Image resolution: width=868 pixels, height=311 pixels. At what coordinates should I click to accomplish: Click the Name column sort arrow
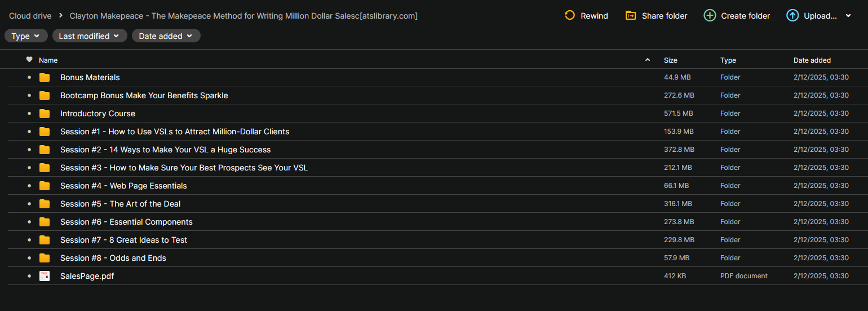point(648,60)
